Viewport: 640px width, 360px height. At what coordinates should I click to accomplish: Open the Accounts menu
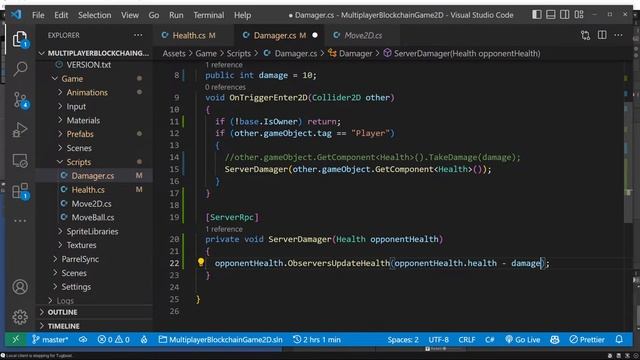point(20,287)
